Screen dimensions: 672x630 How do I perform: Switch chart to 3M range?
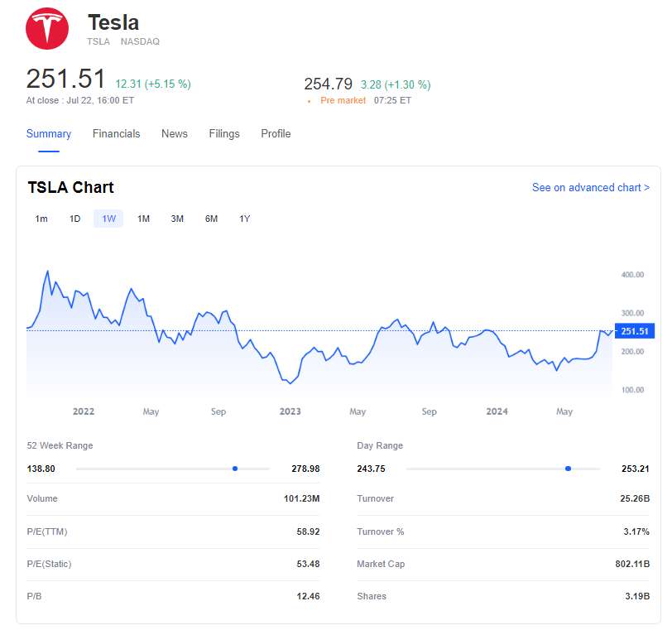177,219
